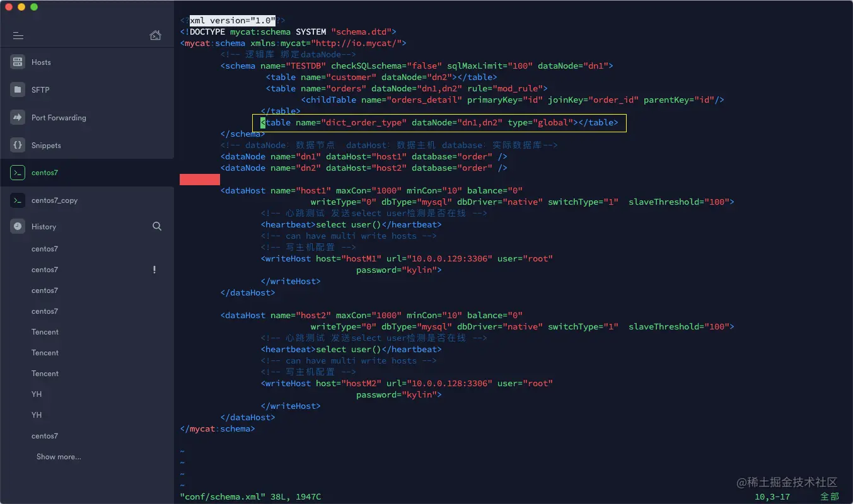Click the warning exclamation next to centos7
The width and height of the screenshot is (853, 504).
[154, 270]
